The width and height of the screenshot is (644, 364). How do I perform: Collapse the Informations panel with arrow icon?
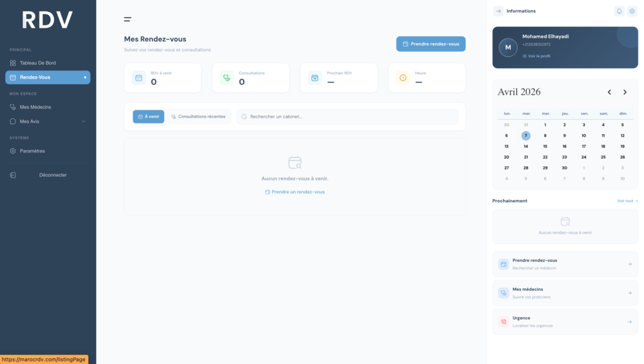(499, 11)
